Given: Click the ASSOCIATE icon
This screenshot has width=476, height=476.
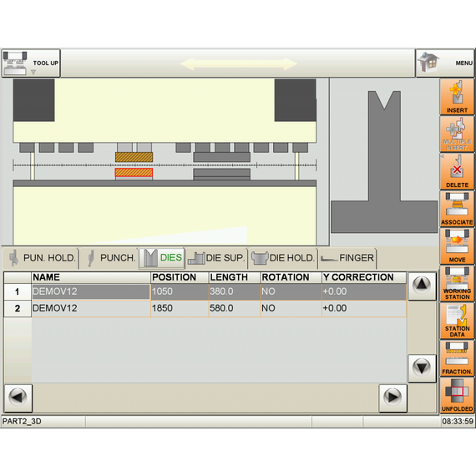Looking at the screenshot, I should coord(457,209).
